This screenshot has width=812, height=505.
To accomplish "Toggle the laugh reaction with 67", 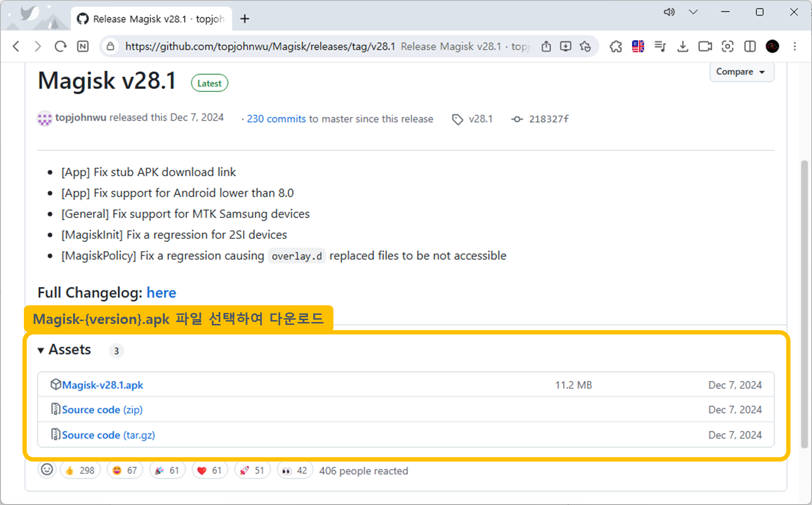I will coord(125,471).
